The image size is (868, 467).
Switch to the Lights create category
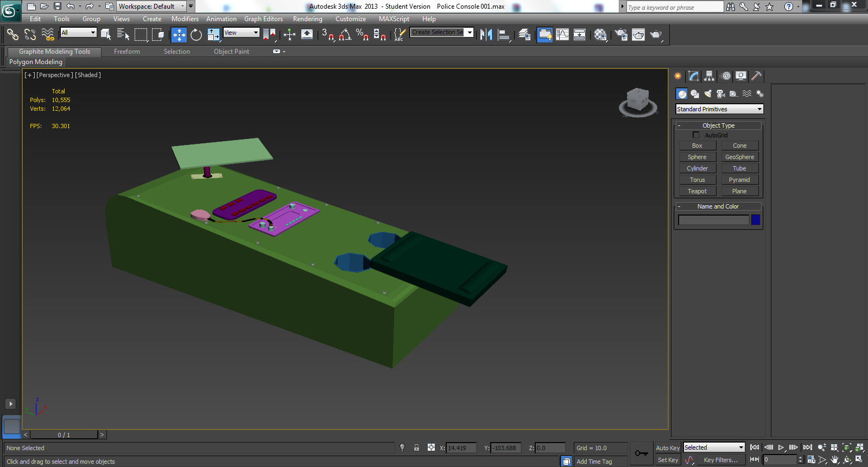708,94
